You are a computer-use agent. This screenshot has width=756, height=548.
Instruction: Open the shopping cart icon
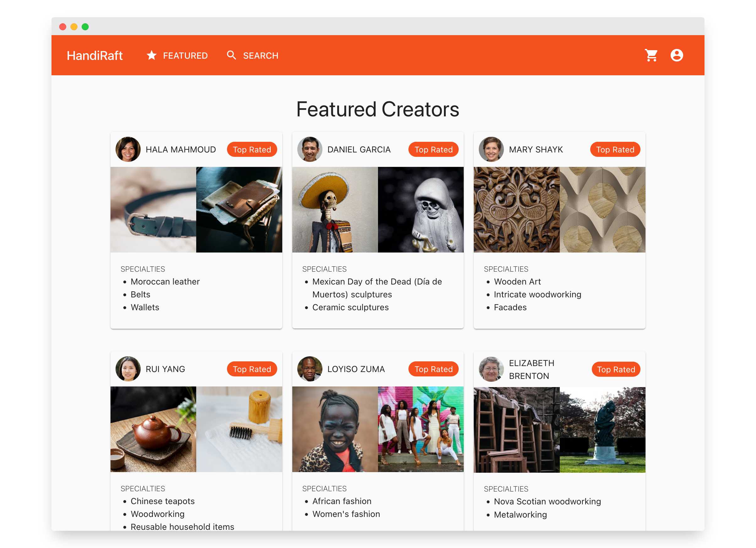(651, 55)
